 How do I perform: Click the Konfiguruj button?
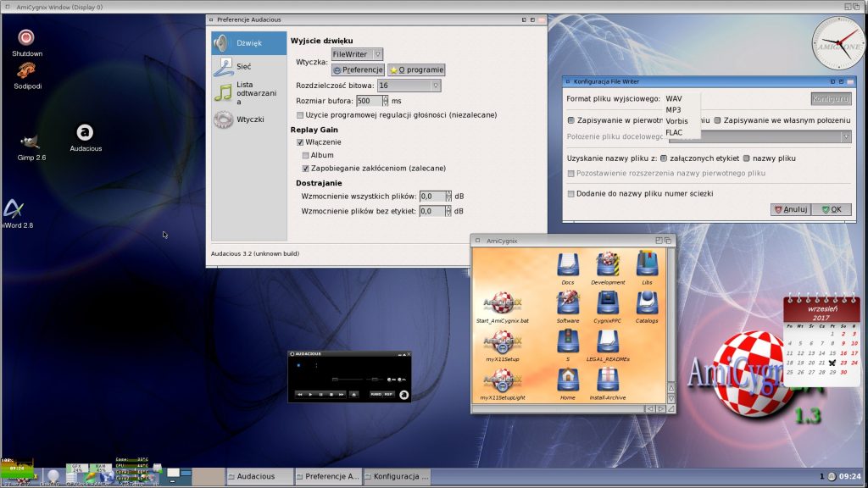(831, 99)
